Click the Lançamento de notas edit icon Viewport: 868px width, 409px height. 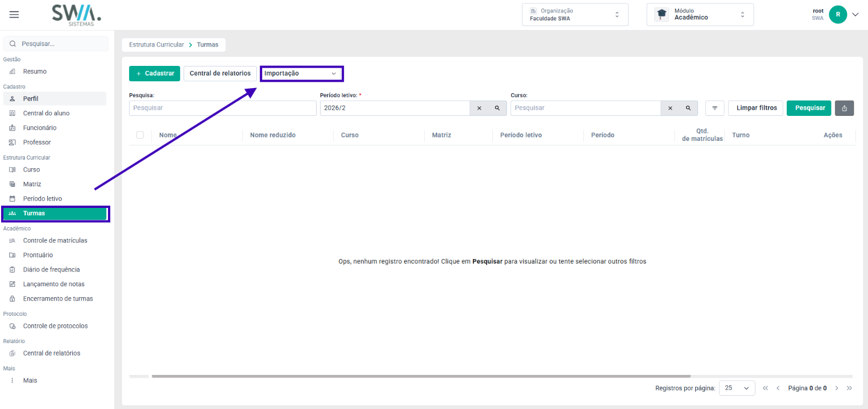(x=13, y=284)
